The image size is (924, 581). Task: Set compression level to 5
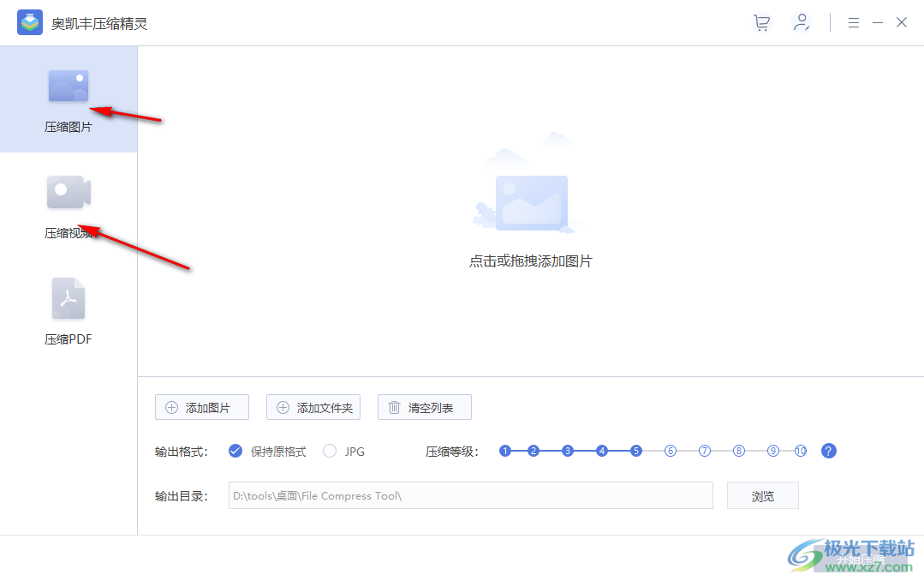coord(636,451)
